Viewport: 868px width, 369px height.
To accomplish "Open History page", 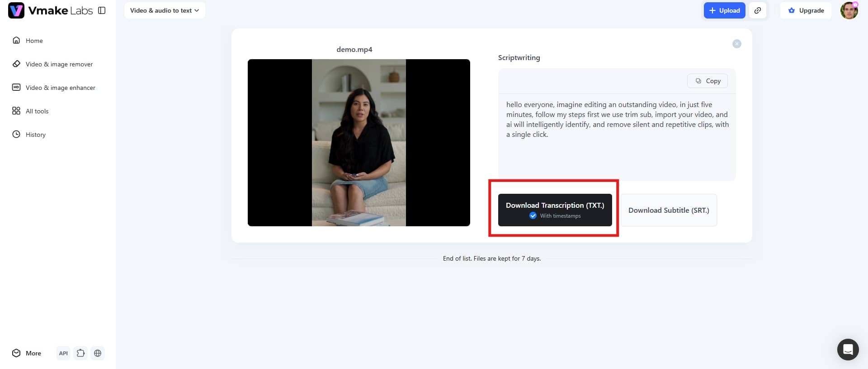I will pyautogui.click(x=29, y=135).
